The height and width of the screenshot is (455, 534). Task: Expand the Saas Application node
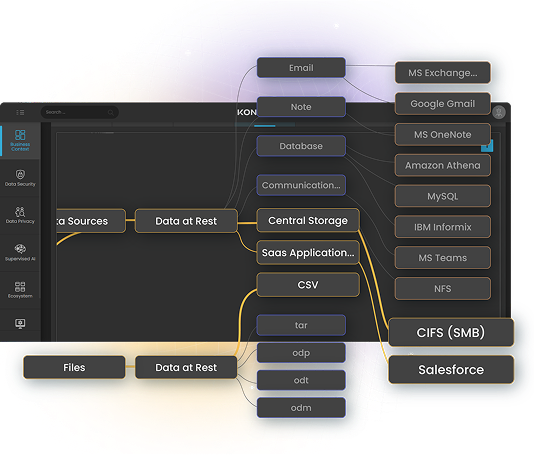[x=308, y=252]
